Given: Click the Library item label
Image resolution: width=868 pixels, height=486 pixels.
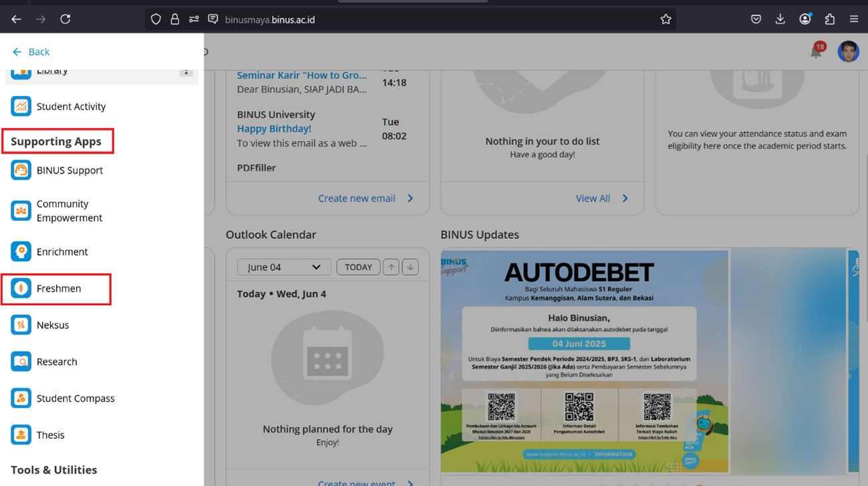Looking at the screenshot, I should tap(52, 71).
